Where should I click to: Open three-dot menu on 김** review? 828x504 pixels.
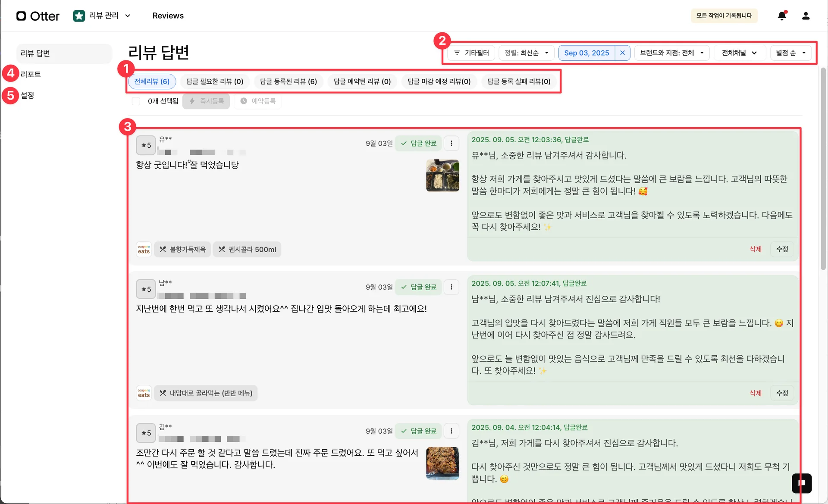click(x=452, y=431)
